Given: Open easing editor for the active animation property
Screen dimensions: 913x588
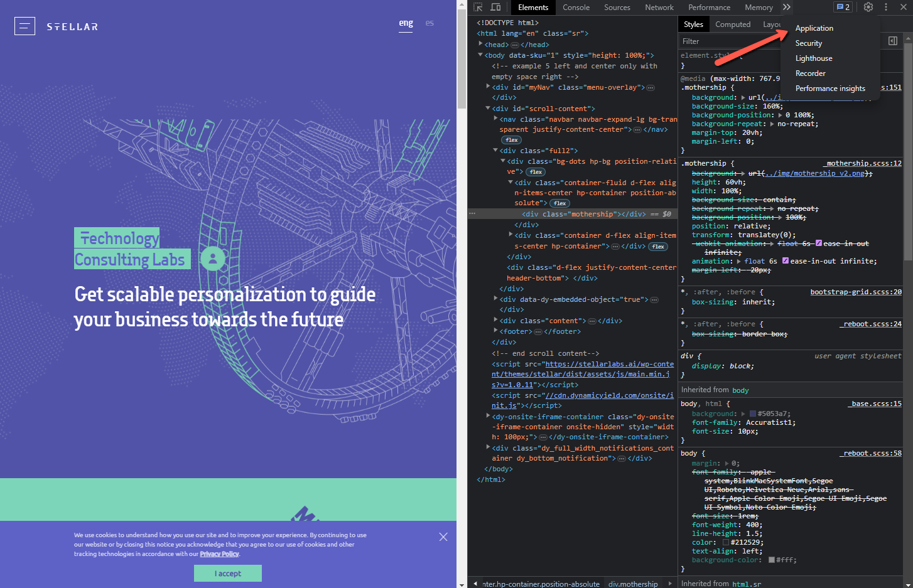Looking at the screenshot, I should [785, 261].
